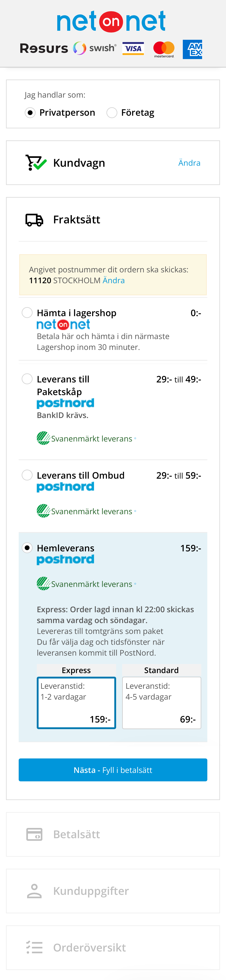This screenshot has height=980, width=226.
Task: Click the Visa payment icon
Action: pyautogui.click(x=133, y=48)
